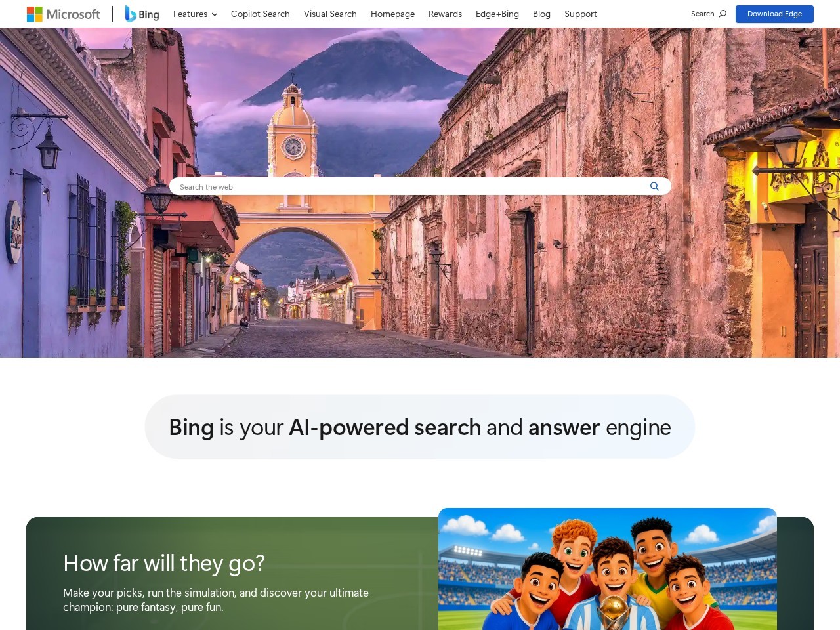Expand the Features dropdown menu

195,14
